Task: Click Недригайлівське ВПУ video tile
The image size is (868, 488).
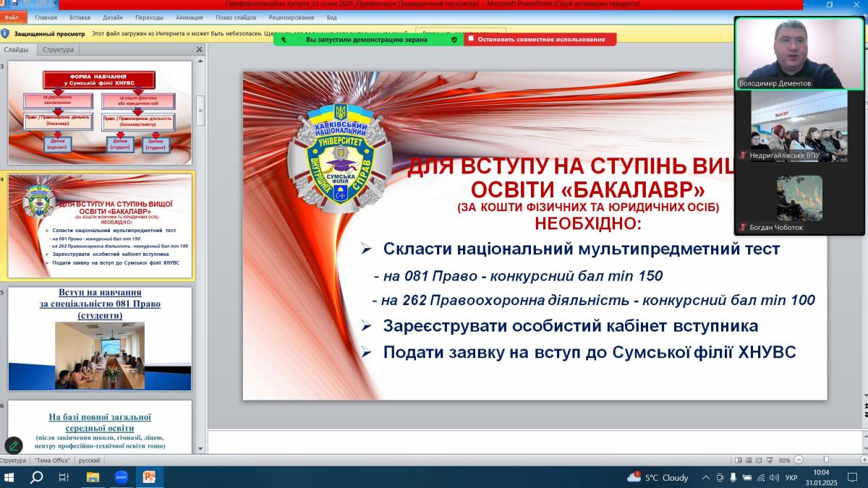Action: (799, 126)
